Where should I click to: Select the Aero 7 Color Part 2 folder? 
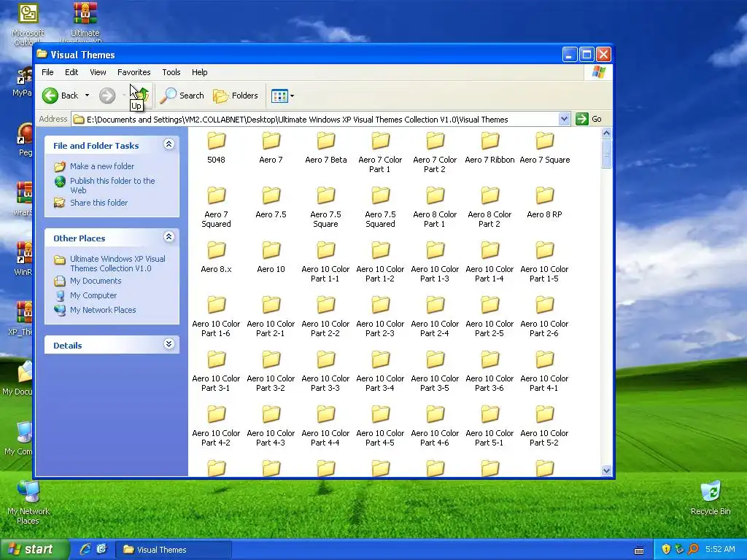pos(435,152)
